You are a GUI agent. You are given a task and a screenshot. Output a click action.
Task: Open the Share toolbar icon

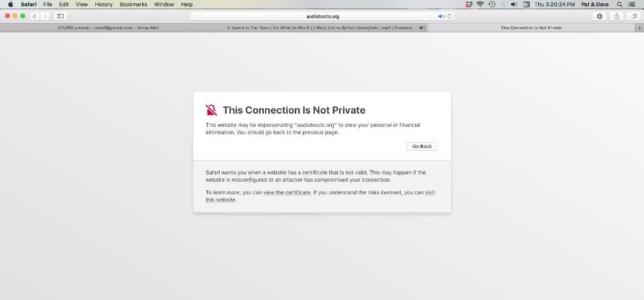coord(616,16)
